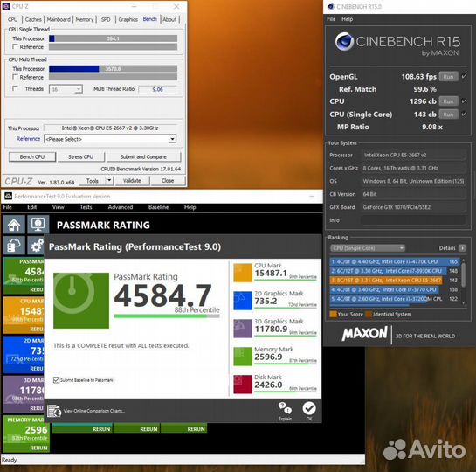Click the green Memory Mark icon
The height and width of the screenshot is (472, 476).
click(x=243, y=357)
